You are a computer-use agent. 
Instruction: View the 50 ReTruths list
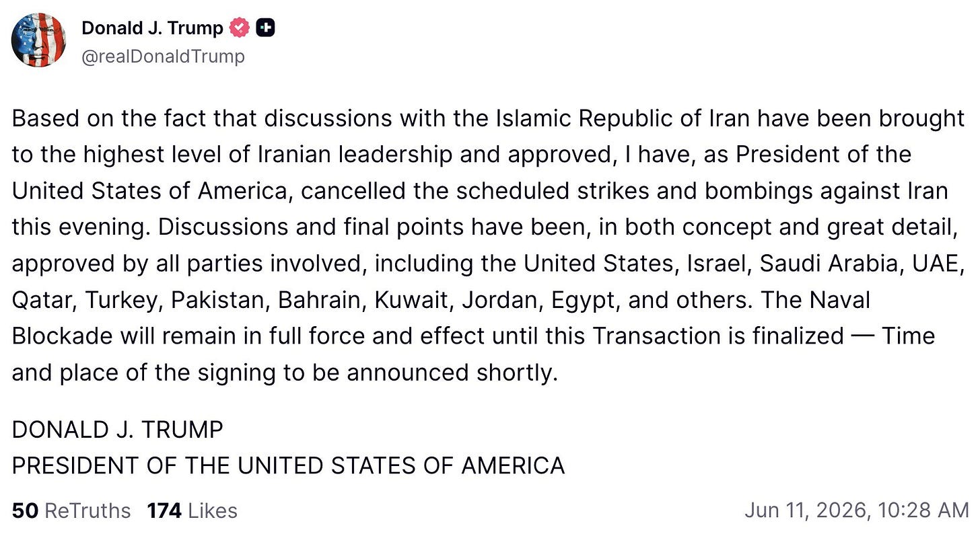tap(71, 511)
